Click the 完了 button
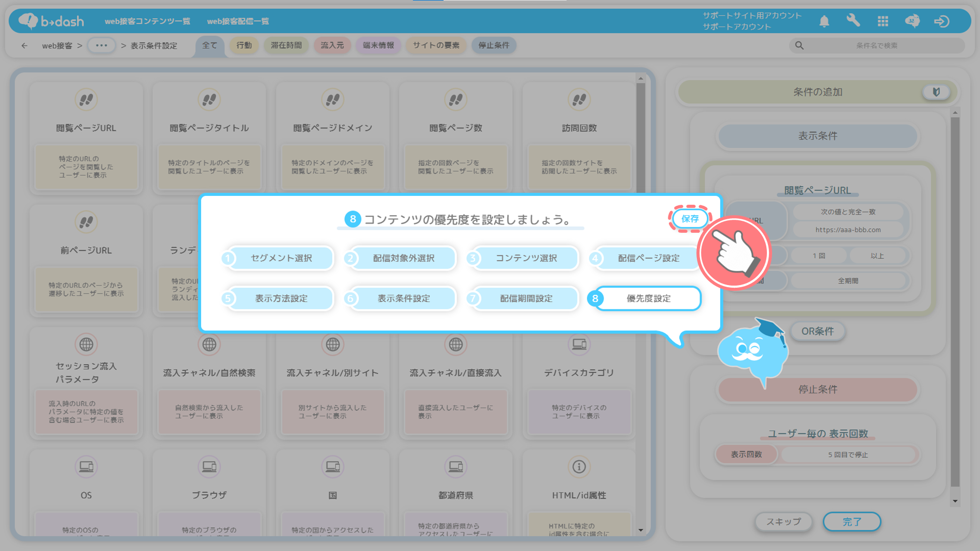 [852, 521]
